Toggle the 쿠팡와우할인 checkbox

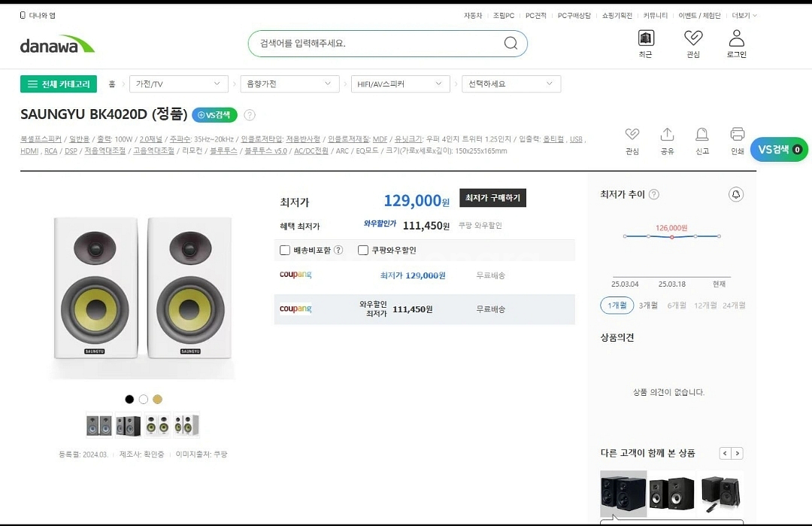[363, 251]
